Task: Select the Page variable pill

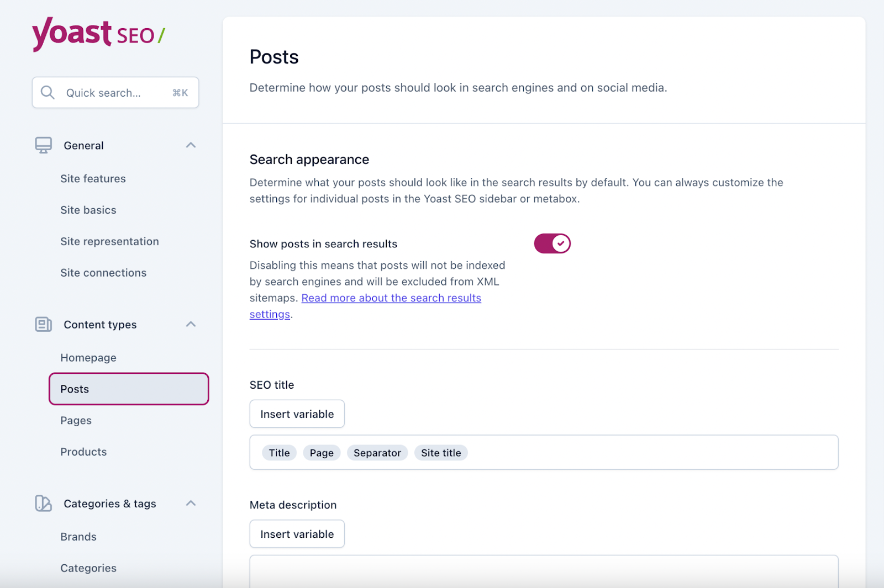Action: pos(322,452)
